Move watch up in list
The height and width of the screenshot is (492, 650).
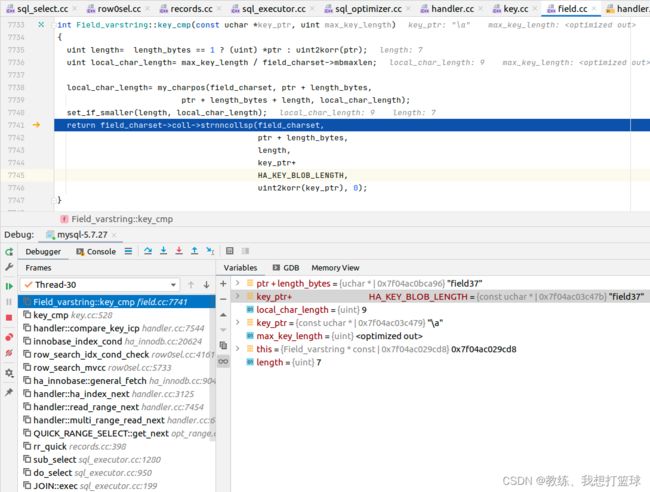click(223, 315)
